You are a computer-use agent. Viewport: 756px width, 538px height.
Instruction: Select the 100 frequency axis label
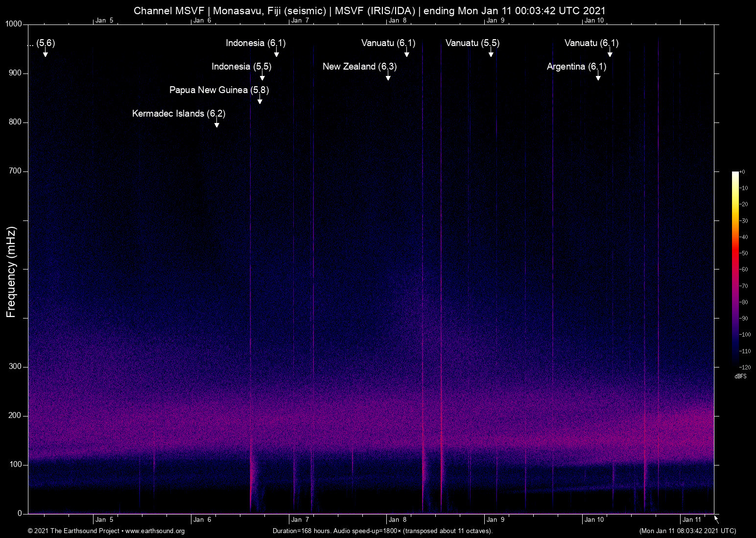[16, 465]
